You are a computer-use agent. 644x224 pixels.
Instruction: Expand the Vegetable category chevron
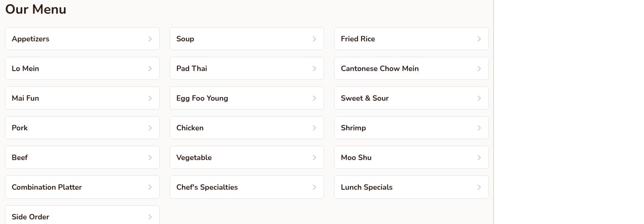[x=314, y=158]
